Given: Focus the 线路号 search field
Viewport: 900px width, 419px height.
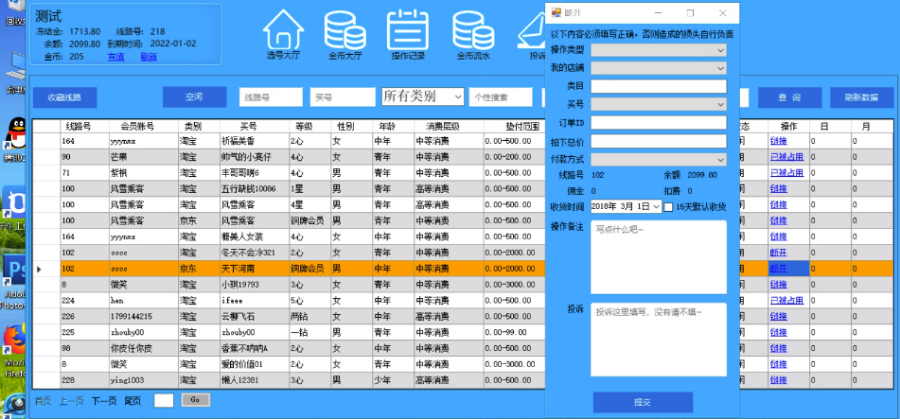Looking at the screenshot, I should point(270,97).
